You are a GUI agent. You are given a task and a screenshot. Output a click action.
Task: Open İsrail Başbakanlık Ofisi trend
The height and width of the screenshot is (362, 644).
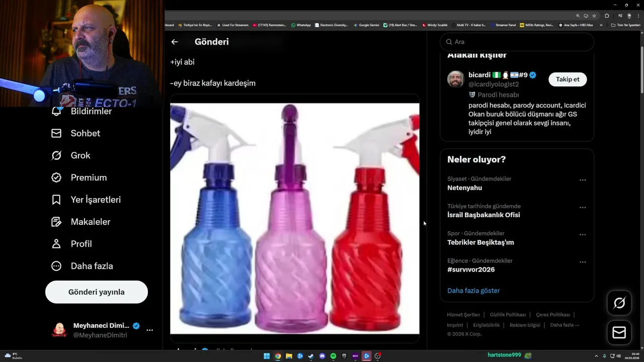click(x=484, y=215)
